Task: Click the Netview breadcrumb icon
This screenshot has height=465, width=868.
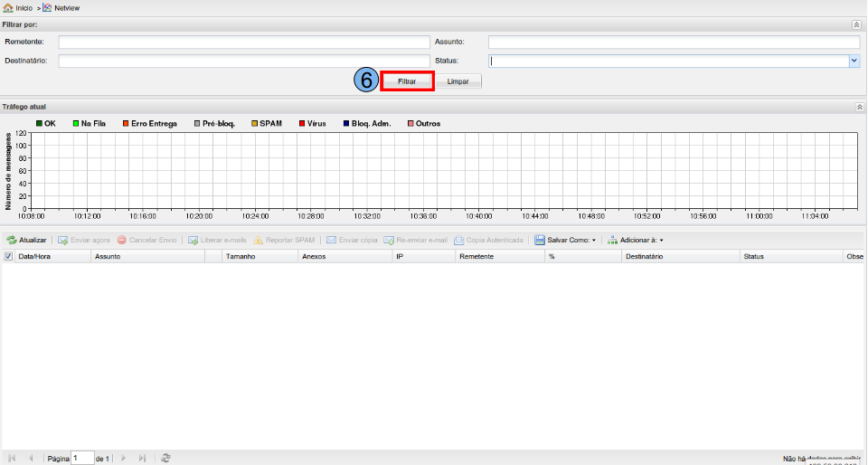Action: click(x=47, y=7)
